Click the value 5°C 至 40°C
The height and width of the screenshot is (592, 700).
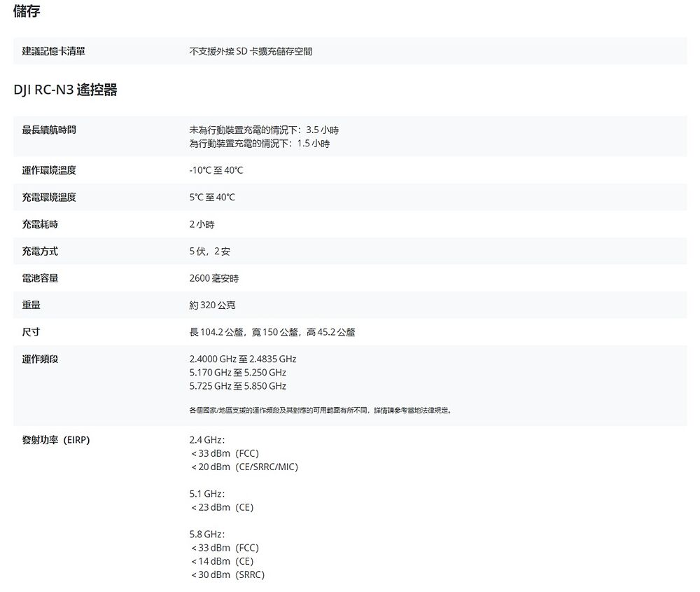pos(212,197)
